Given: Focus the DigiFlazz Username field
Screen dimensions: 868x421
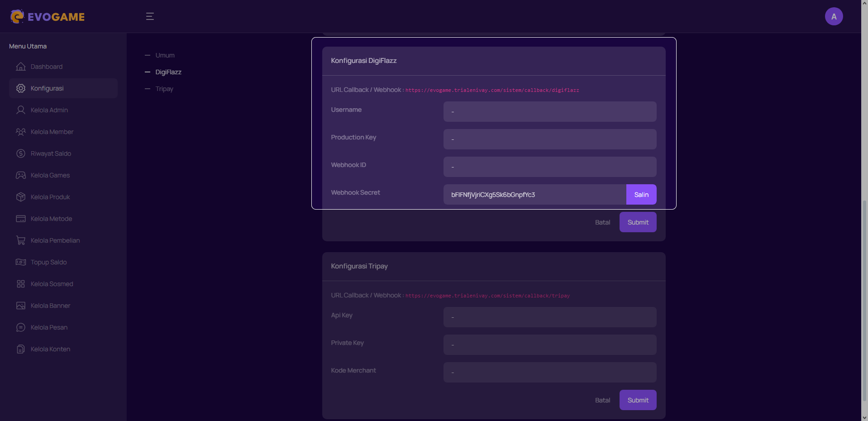Looking at the screenshot, I should tap(550, 111).
